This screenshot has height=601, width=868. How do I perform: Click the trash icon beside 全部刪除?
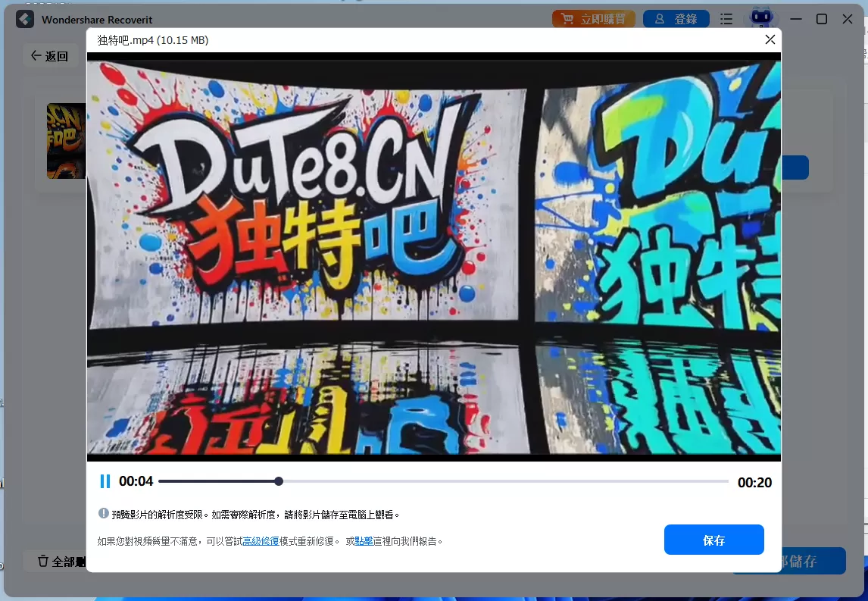click(43, 560)
